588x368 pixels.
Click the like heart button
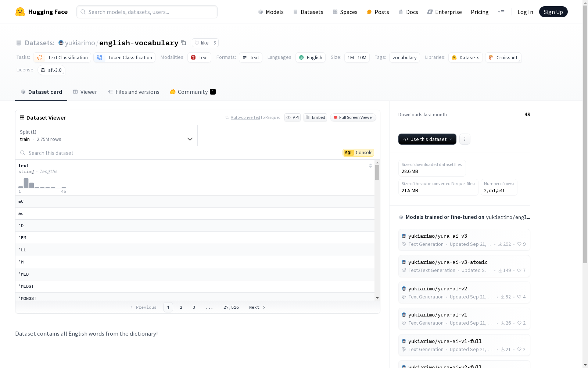(x=201, y=43)
